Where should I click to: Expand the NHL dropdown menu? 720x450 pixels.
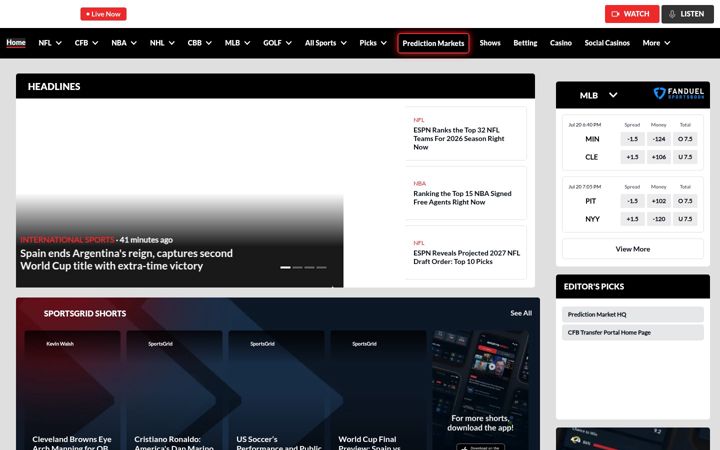pos(162,43)
